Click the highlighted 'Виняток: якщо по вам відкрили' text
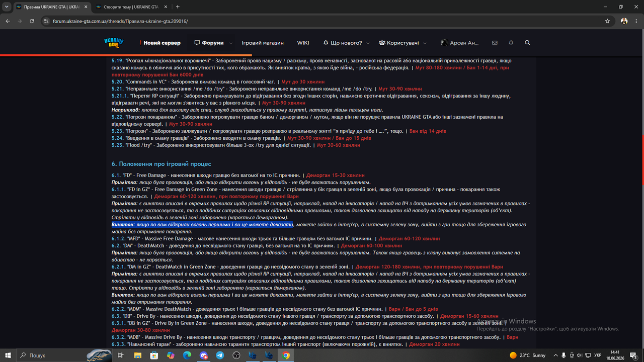 202,224
